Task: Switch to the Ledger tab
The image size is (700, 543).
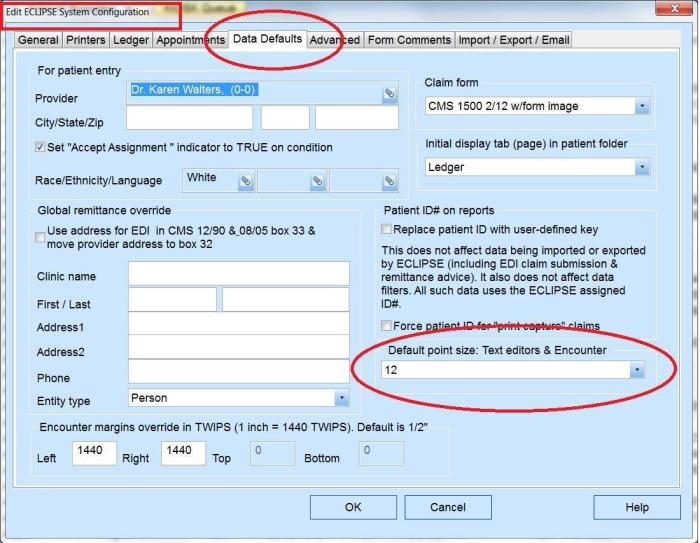Action: pyautogui.click(x=130, y=40)
